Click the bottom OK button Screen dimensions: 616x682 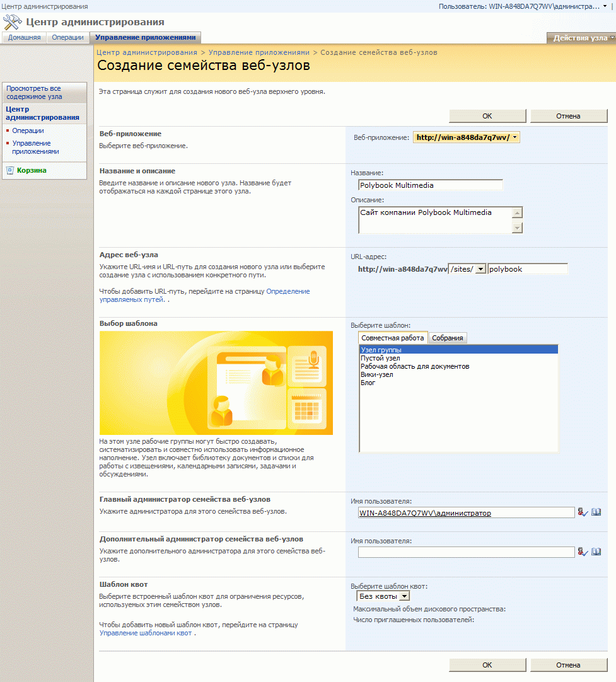tap(487, 665)
